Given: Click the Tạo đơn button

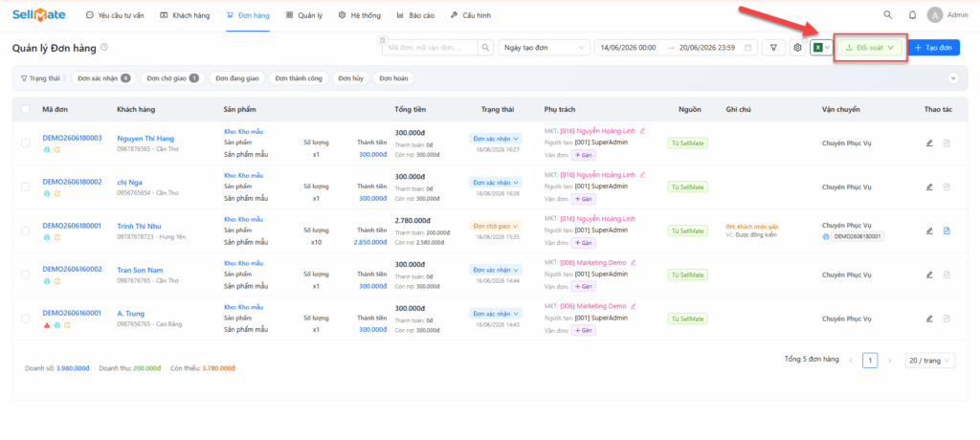Looking at the screenshot, I should (933, 48).
